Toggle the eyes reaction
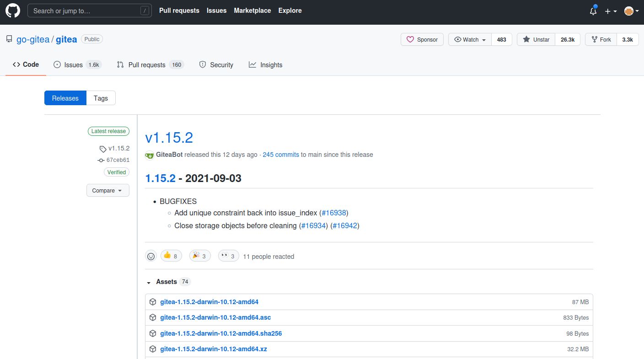This screenshot has height=359, width=644. [x=228, y=256]
